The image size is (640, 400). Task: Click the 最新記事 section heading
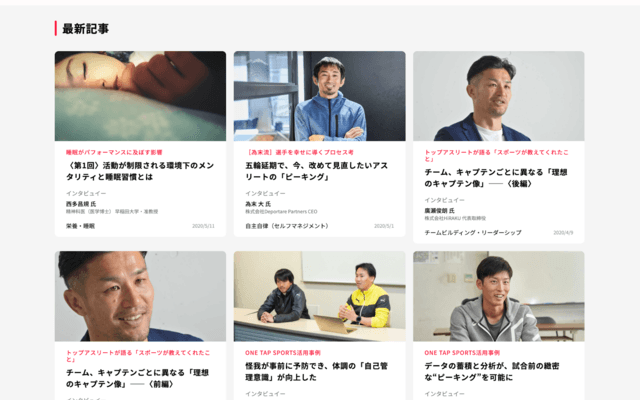(x=85, y=29)
